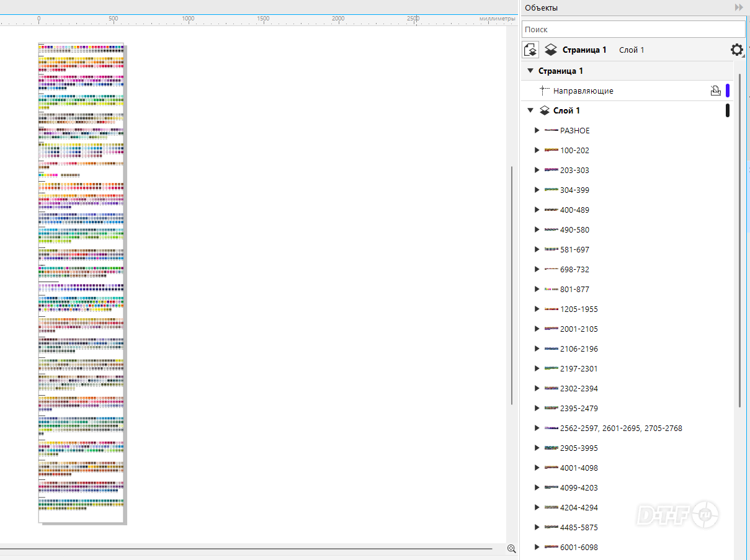750x560 pixels.
Task: Click the zoom magnifier icon below canvas
Action: (512, 548)
